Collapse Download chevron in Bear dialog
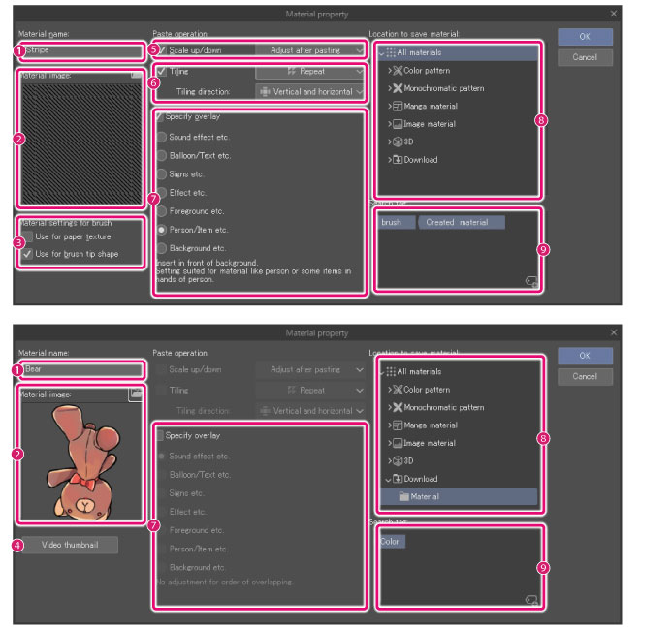This screenshot has width=672, height=630. coord(388,479)
